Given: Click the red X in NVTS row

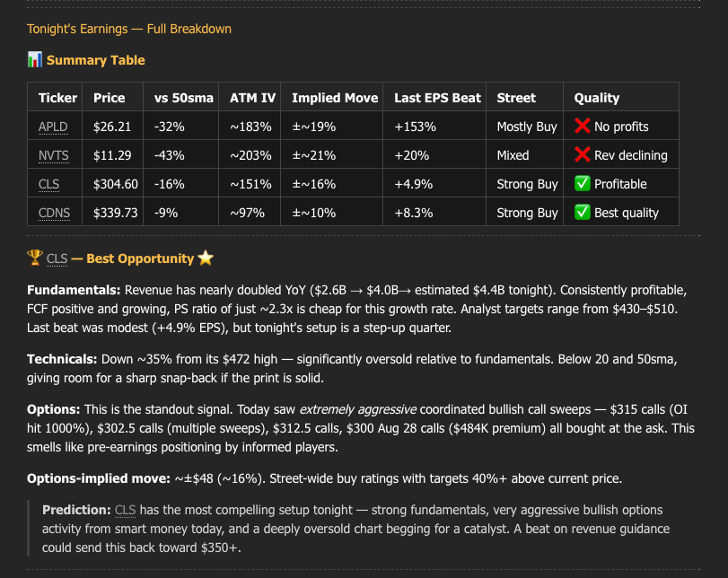Looking at the screenshot, I should (x=583, y=154).
